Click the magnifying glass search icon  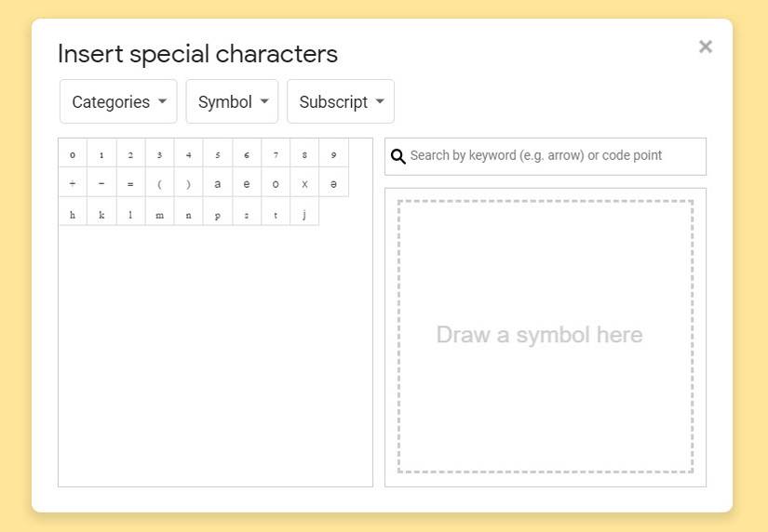click(x=398, y=156)
